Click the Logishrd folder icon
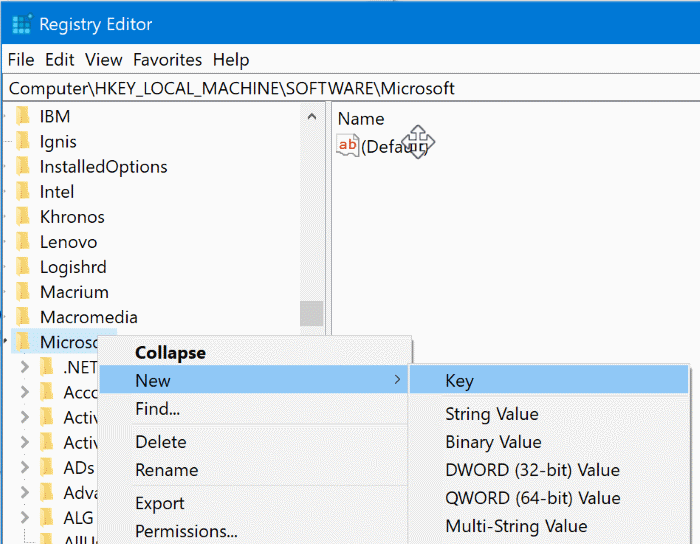700x544 pixels. click(23, 267)
